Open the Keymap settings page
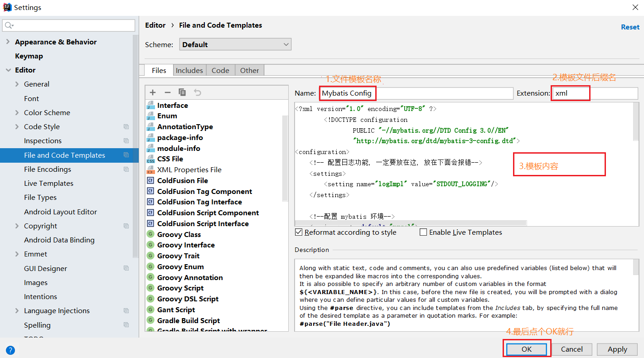This screenshot has width=644, height=358. (29, 56)
